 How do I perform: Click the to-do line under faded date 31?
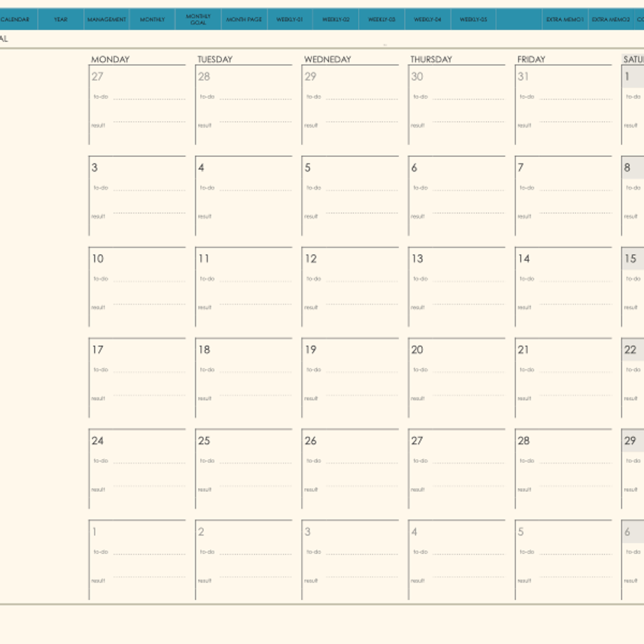pyautogui.click(x=575, y=99)
